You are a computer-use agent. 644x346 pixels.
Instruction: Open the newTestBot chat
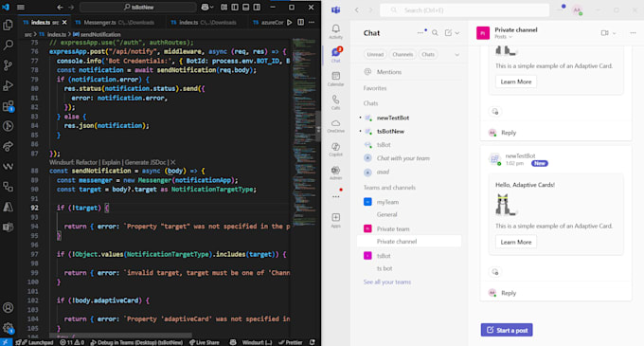pos(410,118)
